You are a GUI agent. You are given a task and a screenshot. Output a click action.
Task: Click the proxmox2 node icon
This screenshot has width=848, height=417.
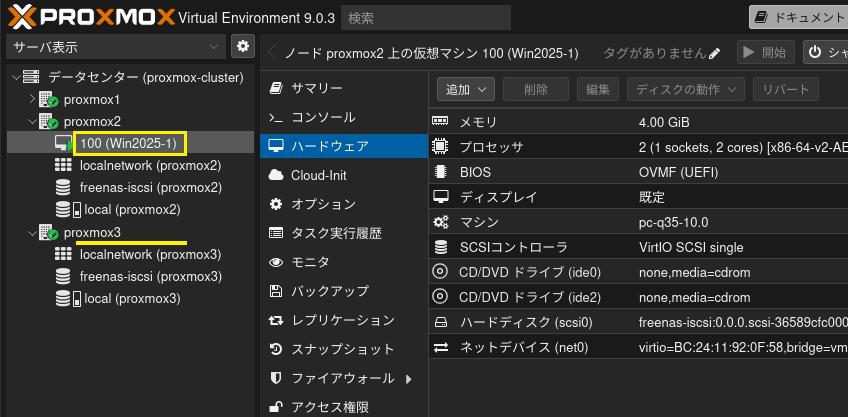(49, 122)
